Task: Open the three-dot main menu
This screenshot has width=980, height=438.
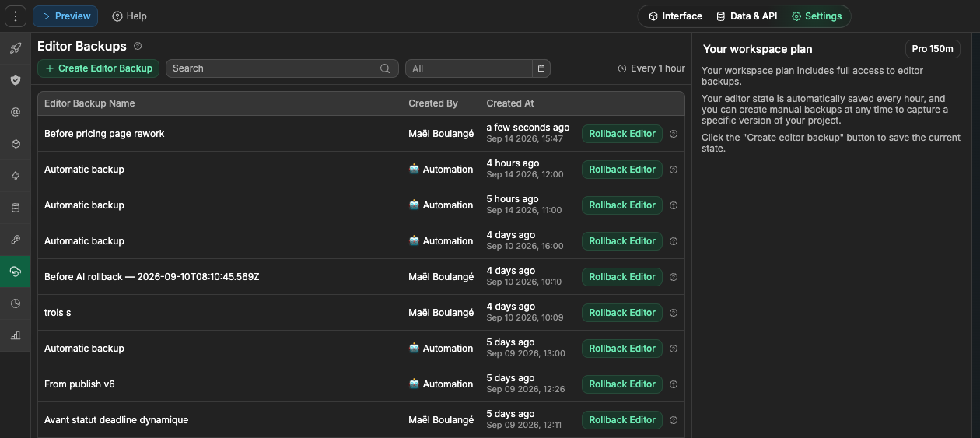Action: (x=16, y=16)
